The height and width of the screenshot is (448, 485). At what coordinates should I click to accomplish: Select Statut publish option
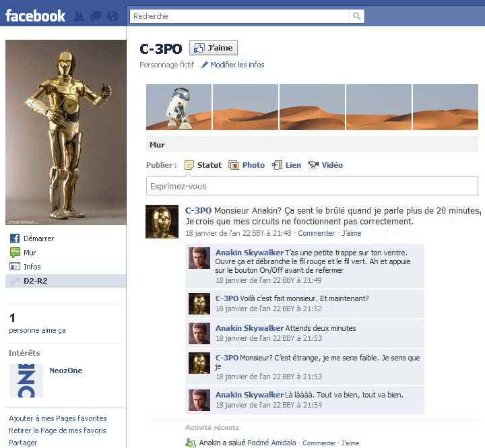[209, 165]
